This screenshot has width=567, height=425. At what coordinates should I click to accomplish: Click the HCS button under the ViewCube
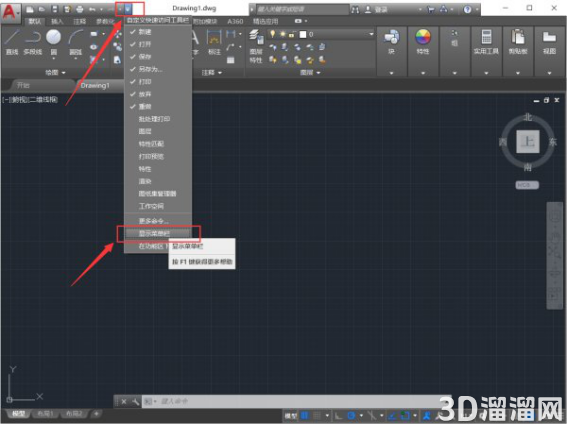click(527, 185)
